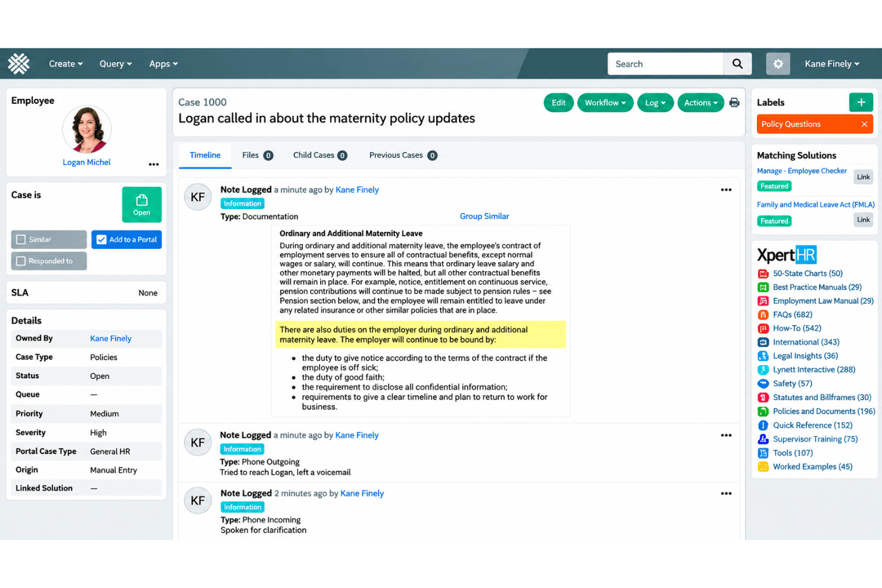This screenshot has height=588, width=882.
Task: Open the Apps dropdown menu
Action: coord(163,64)
